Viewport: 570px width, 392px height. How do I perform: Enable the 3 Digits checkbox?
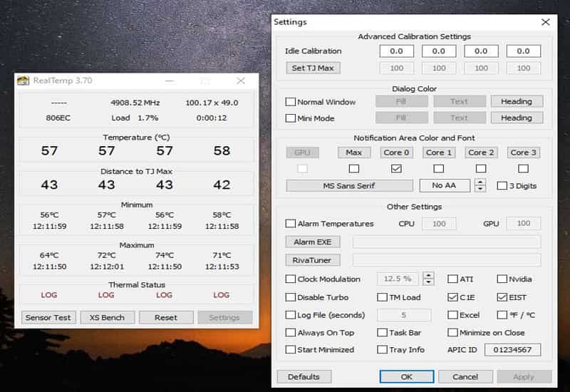click(502, 186)
